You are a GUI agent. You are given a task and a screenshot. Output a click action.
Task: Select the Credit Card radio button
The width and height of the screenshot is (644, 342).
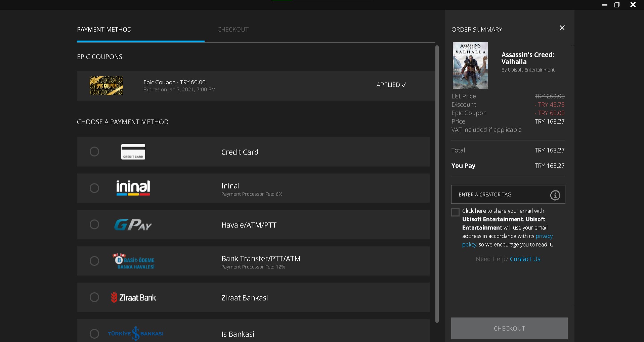click(94, 152)
